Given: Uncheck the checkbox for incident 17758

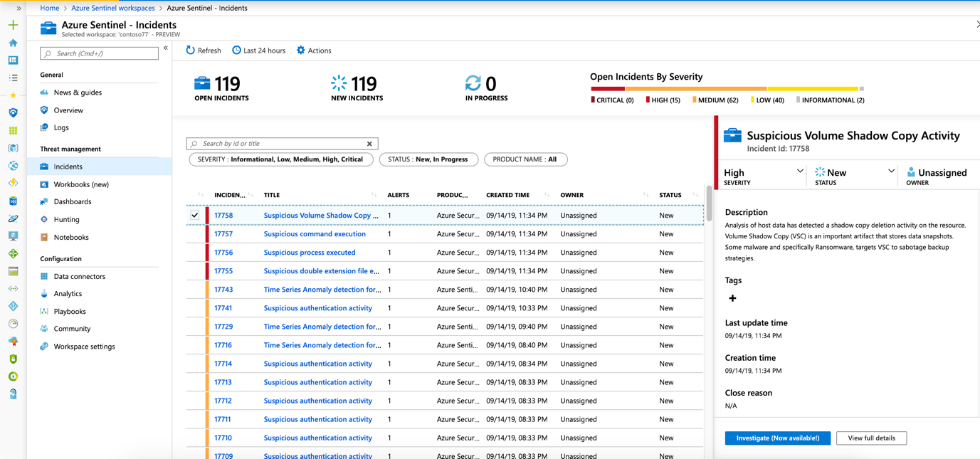Looking at the screenshot, I should pyautogui.click(x=194, y=215).
